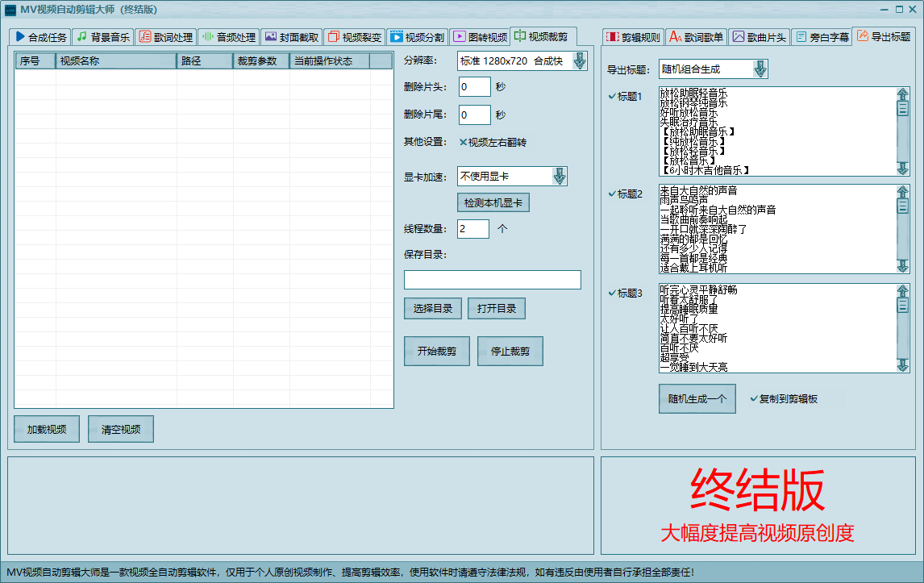
Task: Click the 开始裁剪 button
Action: pyautogui.click(x=436, y=352)
